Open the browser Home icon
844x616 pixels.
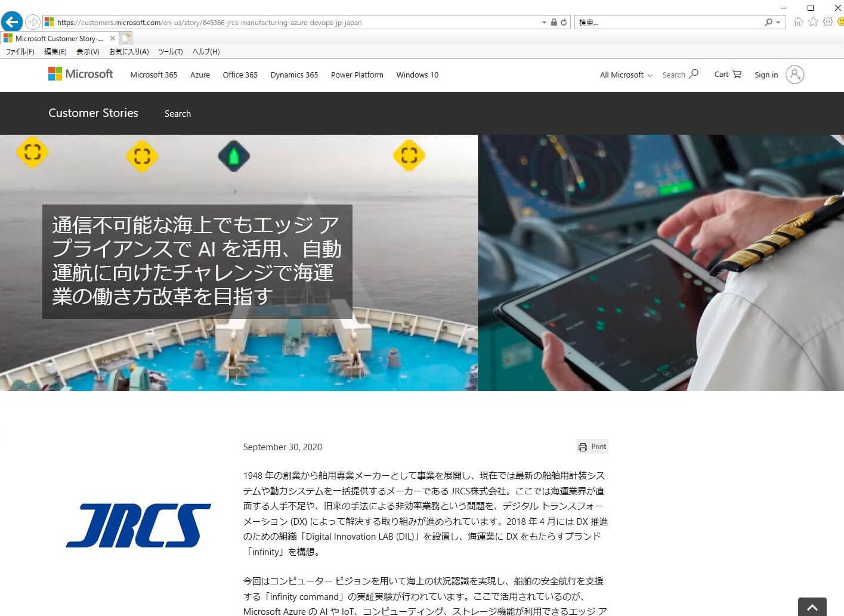click(x=799, y=22)
